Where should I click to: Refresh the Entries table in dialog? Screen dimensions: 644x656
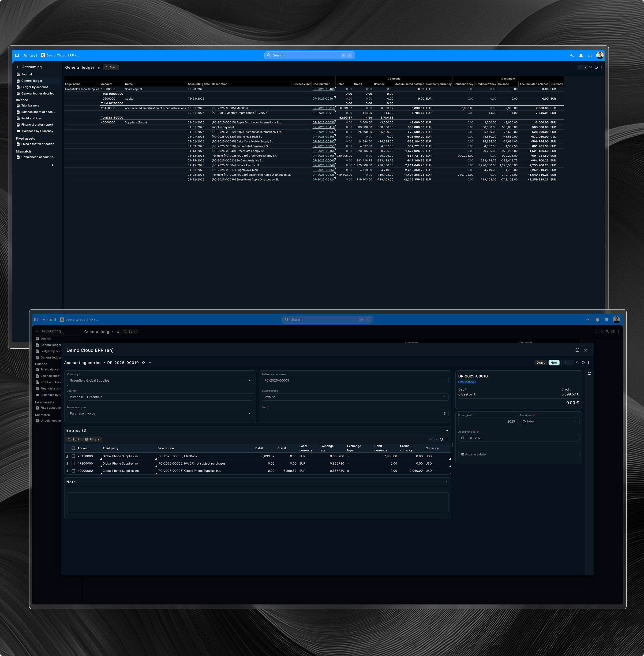coord(441,440)
